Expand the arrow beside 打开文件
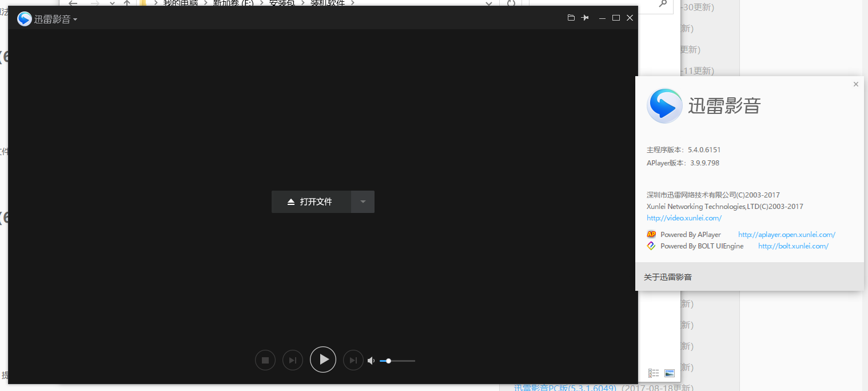 pyautogui.click(x=363, y=202)
